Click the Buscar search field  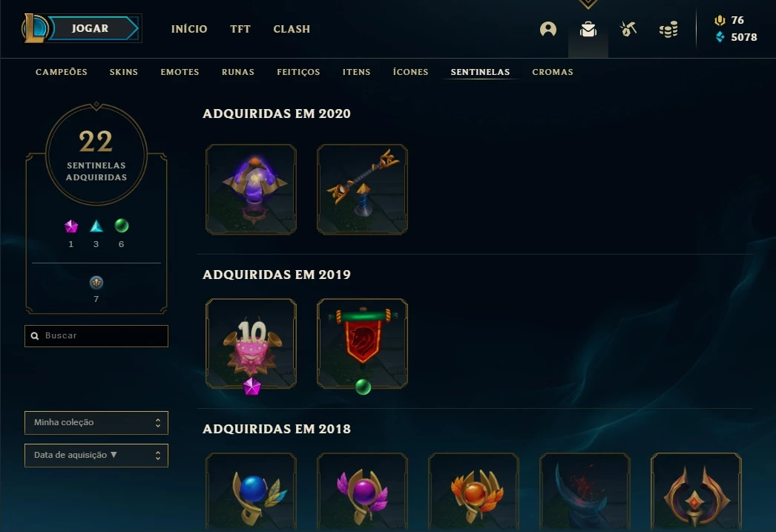pos(96,336)
